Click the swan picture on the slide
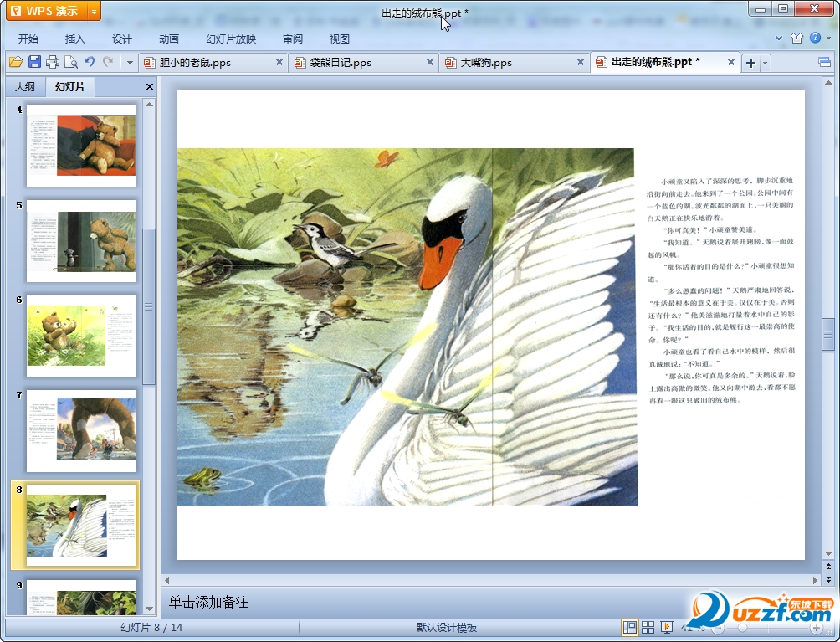The width and height of the screenshot is (840, 642). click(407, 326)
